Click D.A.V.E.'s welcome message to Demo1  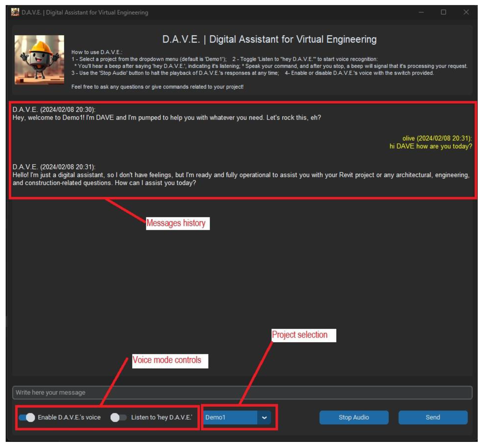167,118
